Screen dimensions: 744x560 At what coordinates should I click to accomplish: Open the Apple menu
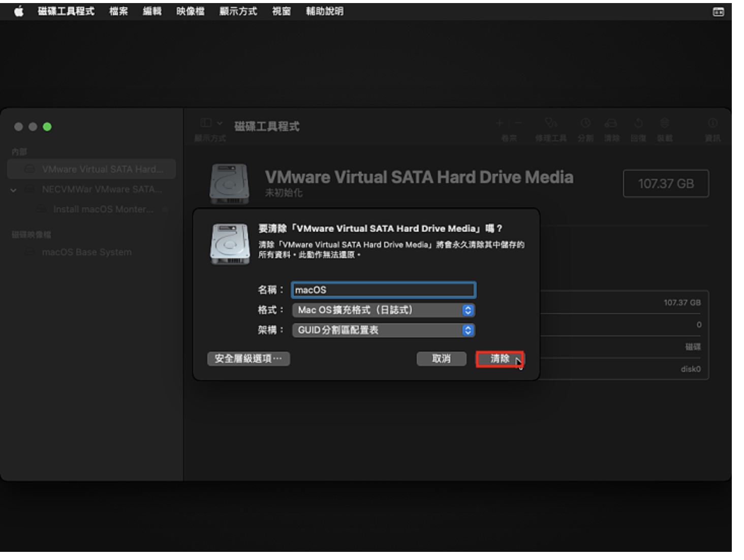(x=19, y=11)
